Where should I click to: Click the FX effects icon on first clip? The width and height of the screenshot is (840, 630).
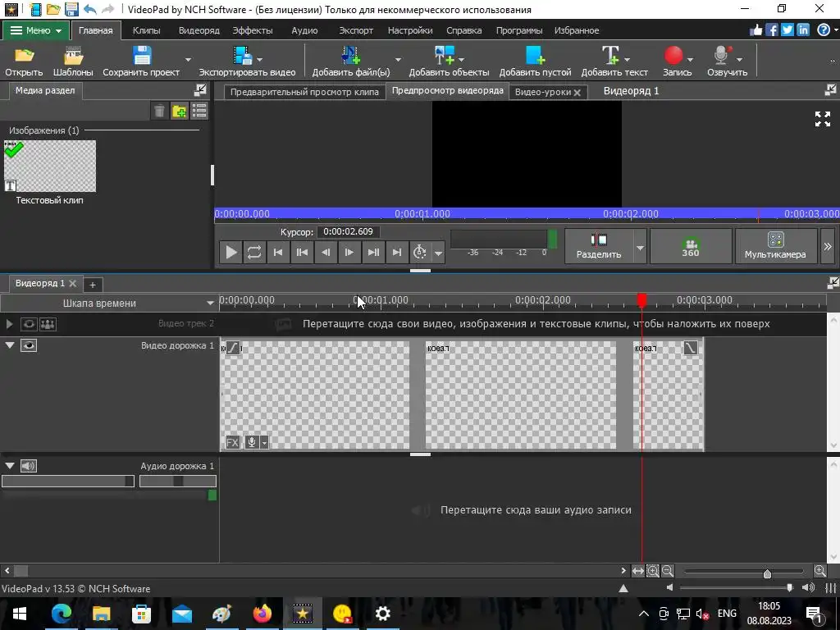point(232,442)
